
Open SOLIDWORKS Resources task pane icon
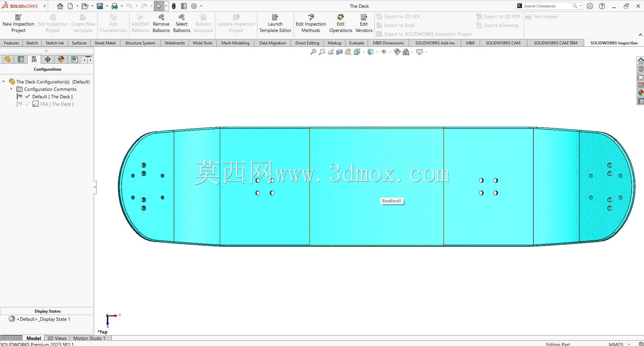641,61
